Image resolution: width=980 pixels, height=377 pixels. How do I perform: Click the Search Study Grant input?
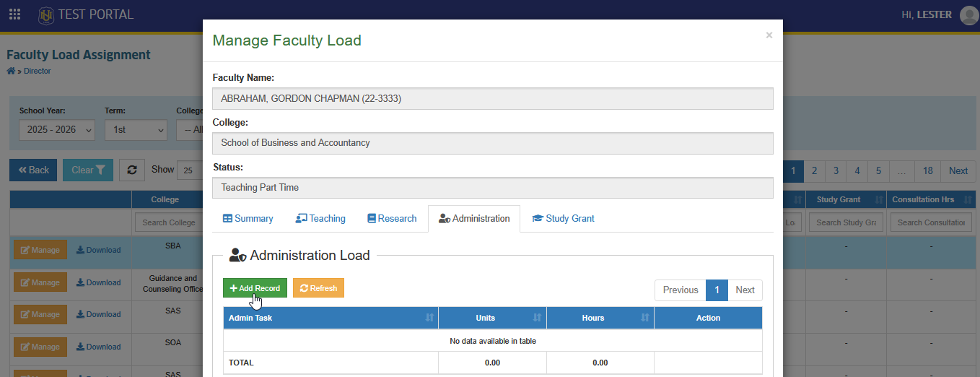tap(846, 222)
